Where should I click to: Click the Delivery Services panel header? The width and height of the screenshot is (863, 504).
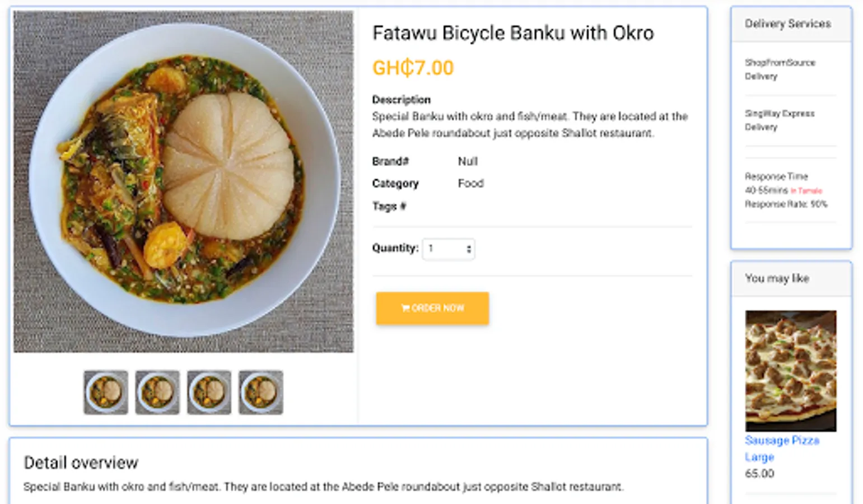pos(787,24)
